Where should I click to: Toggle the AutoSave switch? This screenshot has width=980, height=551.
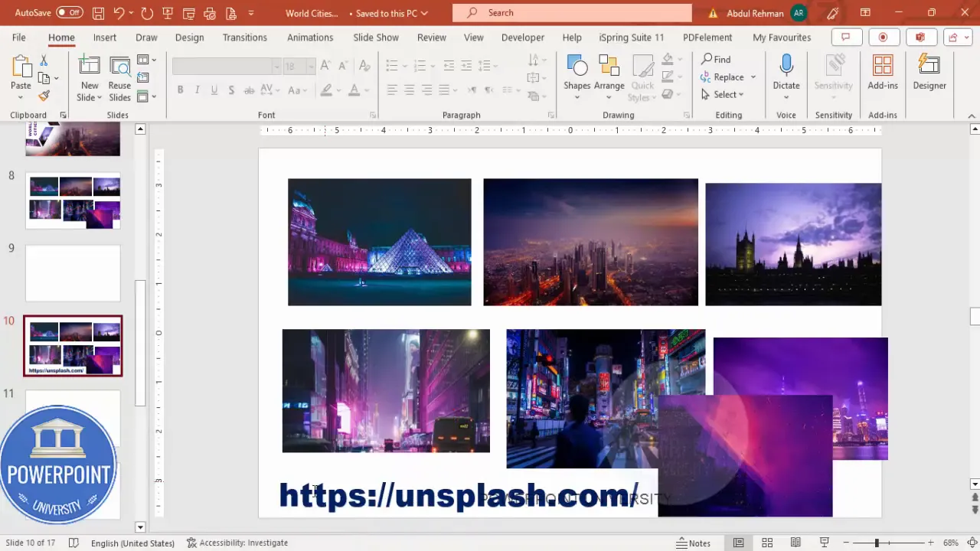[x=70, y=12]
